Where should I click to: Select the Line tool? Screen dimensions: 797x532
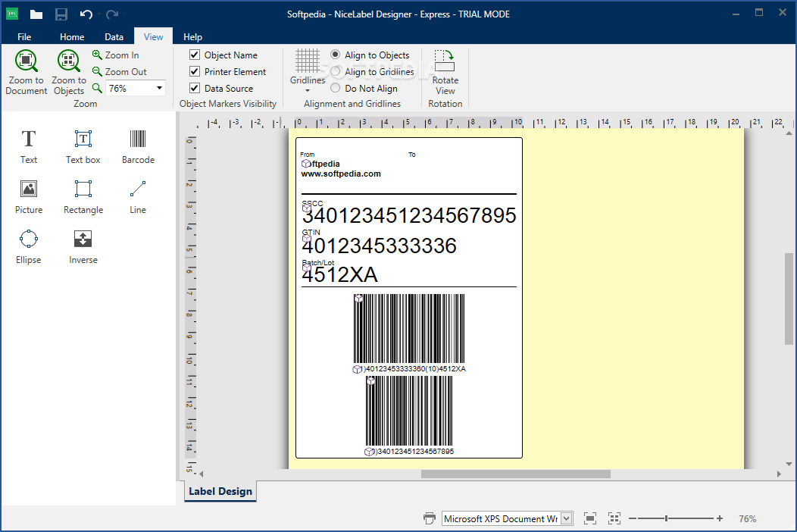click(138, 197)
